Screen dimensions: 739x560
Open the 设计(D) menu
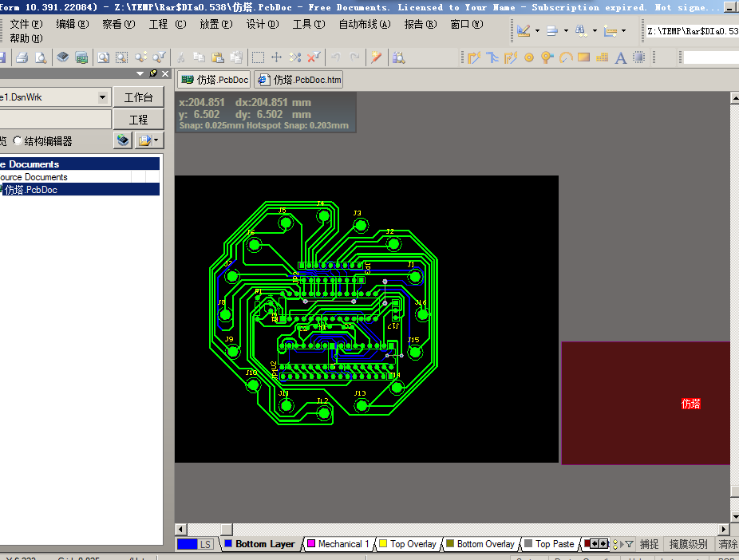[263, 24]
